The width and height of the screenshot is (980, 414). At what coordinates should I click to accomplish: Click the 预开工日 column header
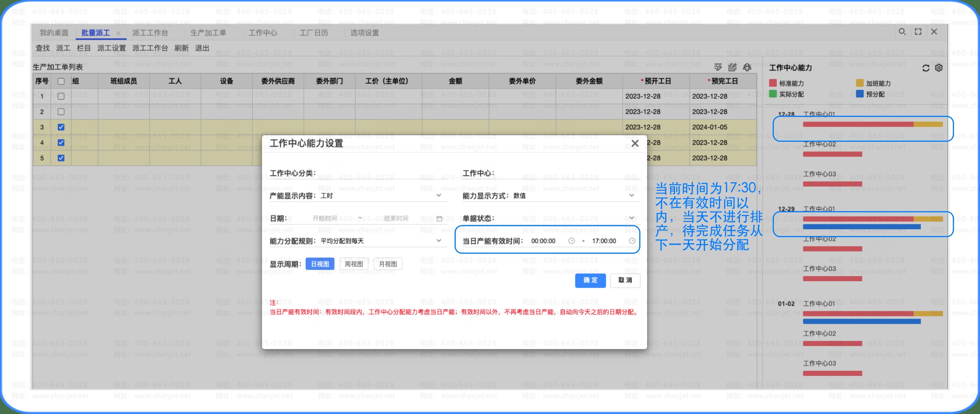click(656, 81)
